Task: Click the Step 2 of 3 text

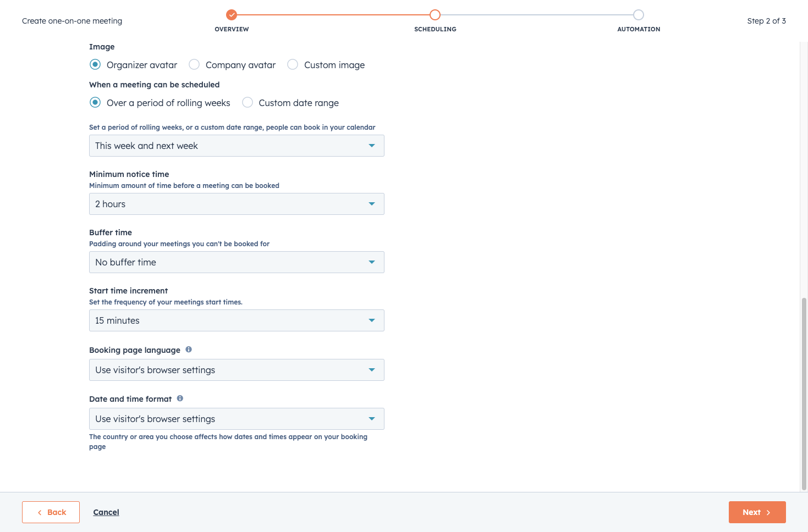Action: tap(766, 21)
